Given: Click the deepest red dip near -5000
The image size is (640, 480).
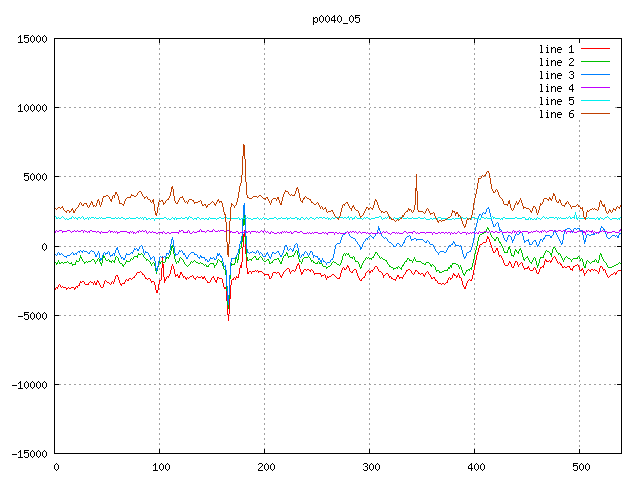Looking at the screenshot, I should coord(228,319).
